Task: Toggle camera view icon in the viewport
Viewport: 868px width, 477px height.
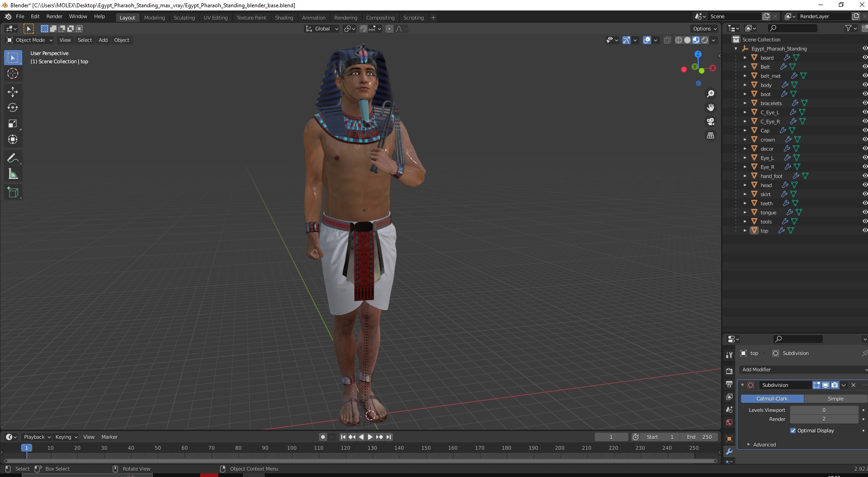Action: (710, 122)
